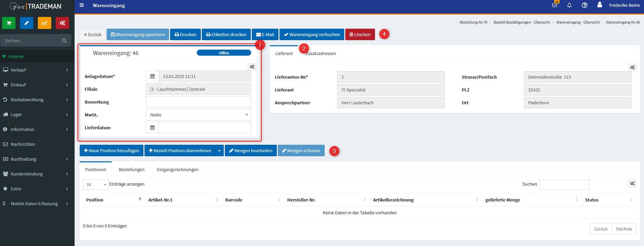Click the notification bell icon

point(569,5)
